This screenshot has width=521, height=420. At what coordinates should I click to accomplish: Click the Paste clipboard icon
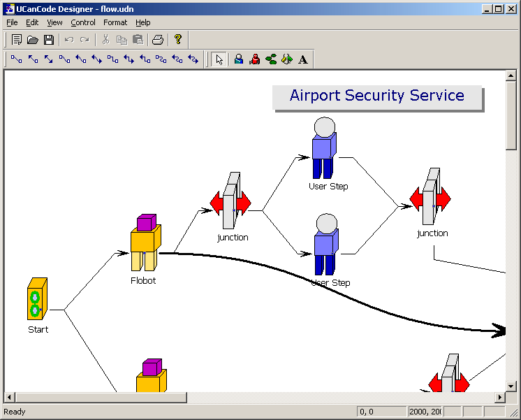click(138, 40)
